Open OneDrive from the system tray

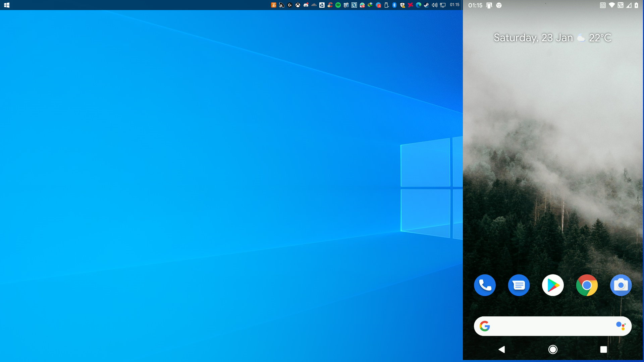(x=314, y=5)
